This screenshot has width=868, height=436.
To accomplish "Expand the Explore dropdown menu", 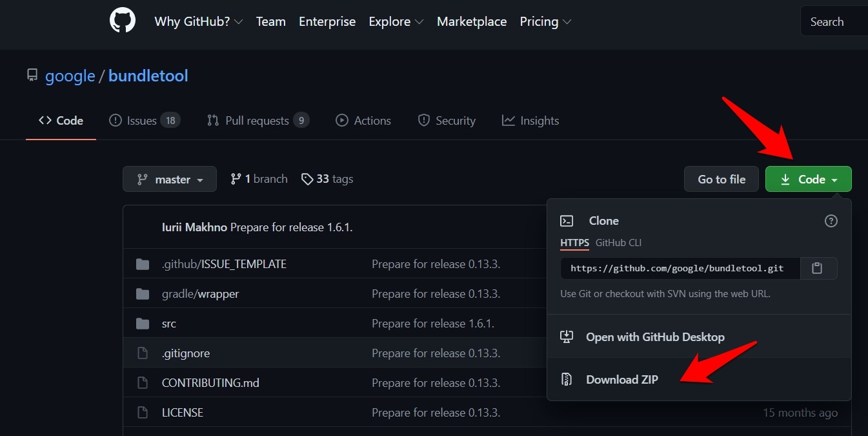I will pos(396,21).
